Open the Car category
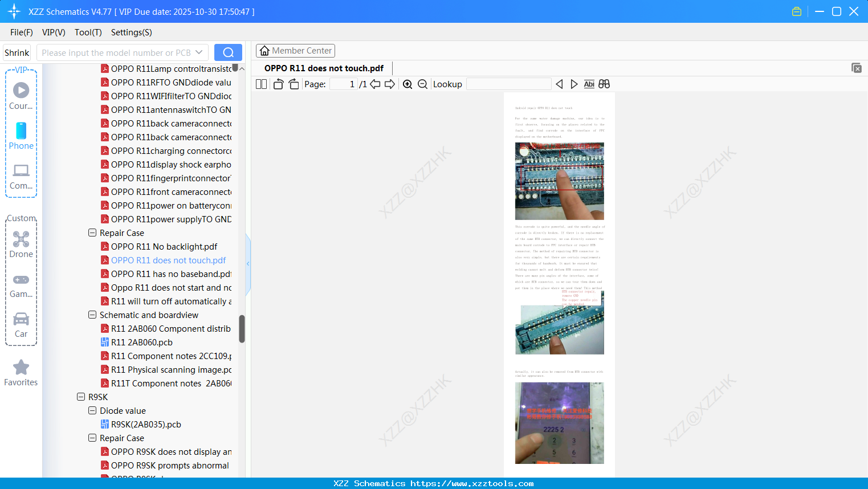The image size is (868, 489). tap(21, 325)
